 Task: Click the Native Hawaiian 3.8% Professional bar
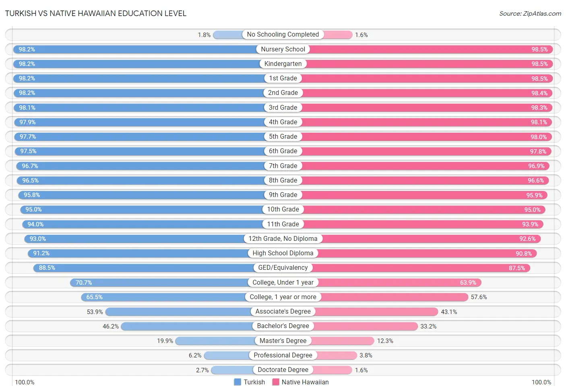[337, 355]
